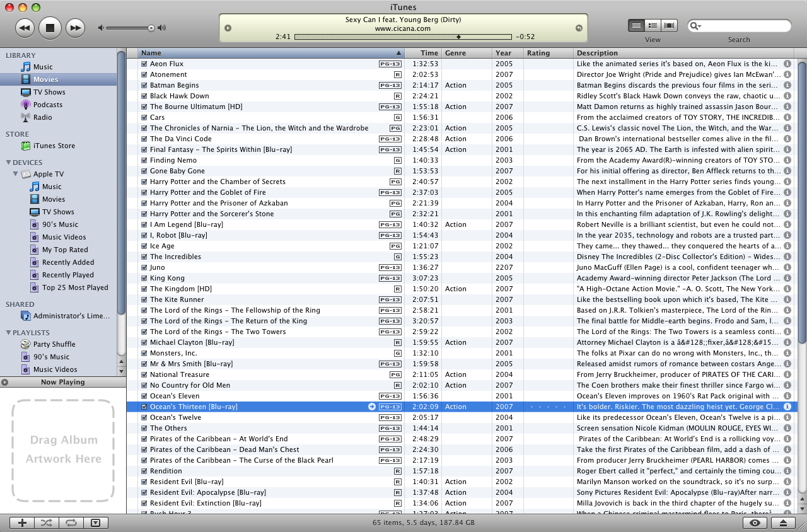Viewport: 807px width, 532px height.
Task: Switch to Cover Flow view
Action: click(669, 25)
